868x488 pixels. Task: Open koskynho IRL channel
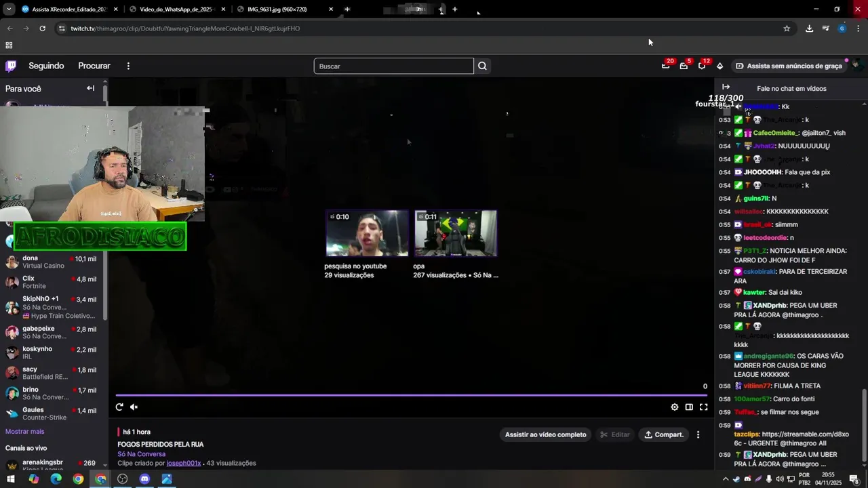53,352
